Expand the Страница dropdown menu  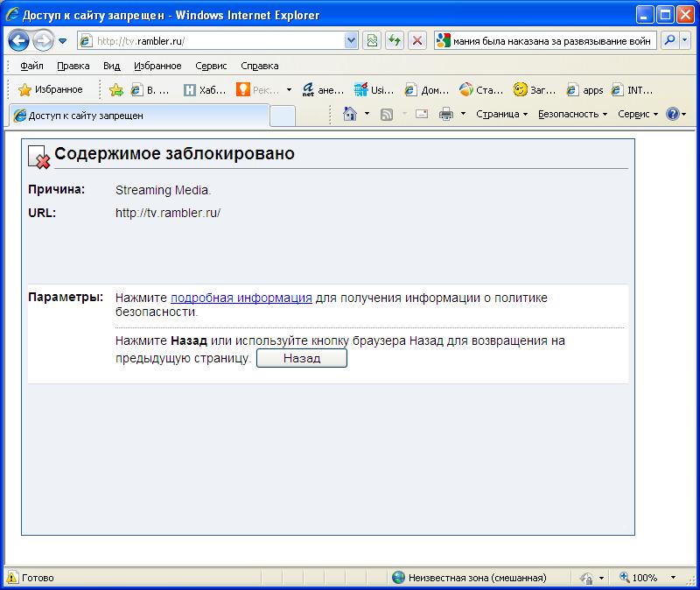point(501,114)
